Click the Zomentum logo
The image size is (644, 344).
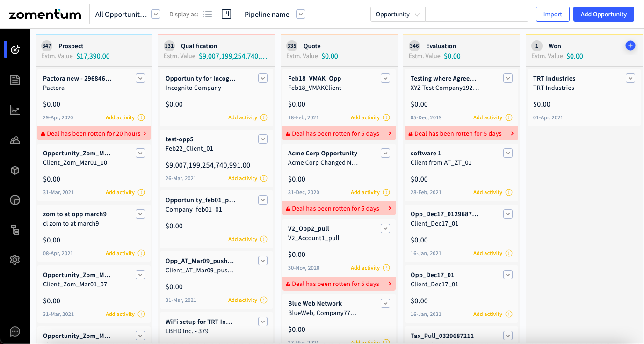click(45, 15)
